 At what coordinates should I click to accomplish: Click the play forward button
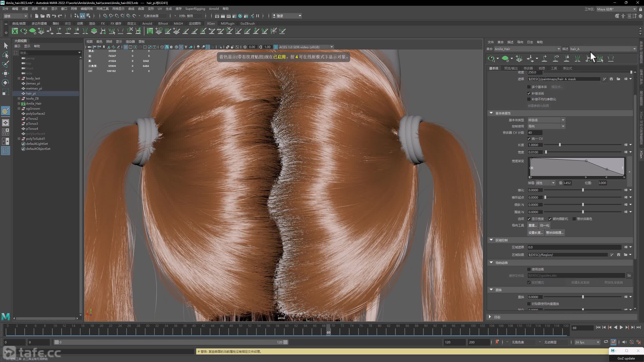(621, 327)
